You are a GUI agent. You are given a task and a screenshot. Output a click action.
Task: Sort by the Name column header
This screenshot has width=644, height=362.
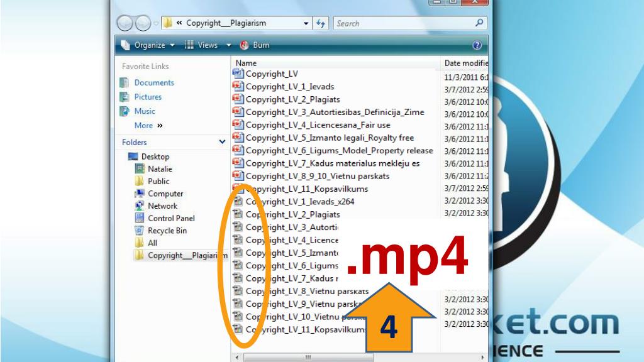(x=246, y=63)
